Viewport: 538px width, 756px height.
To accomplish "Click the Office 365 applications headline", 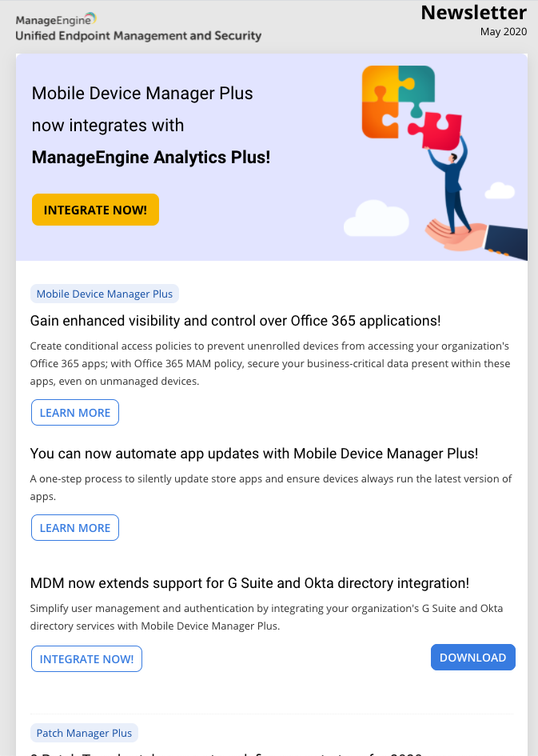I will tap(236, 321).
